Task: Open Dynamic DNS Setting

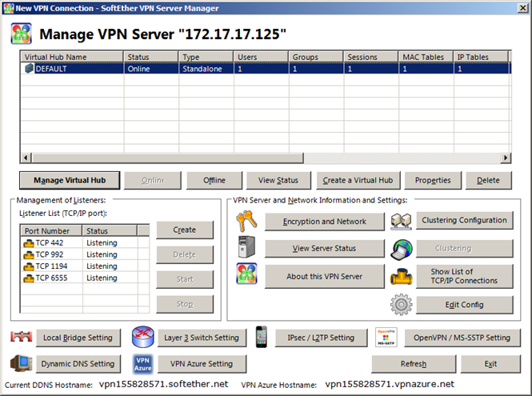Action: (78, 364)
